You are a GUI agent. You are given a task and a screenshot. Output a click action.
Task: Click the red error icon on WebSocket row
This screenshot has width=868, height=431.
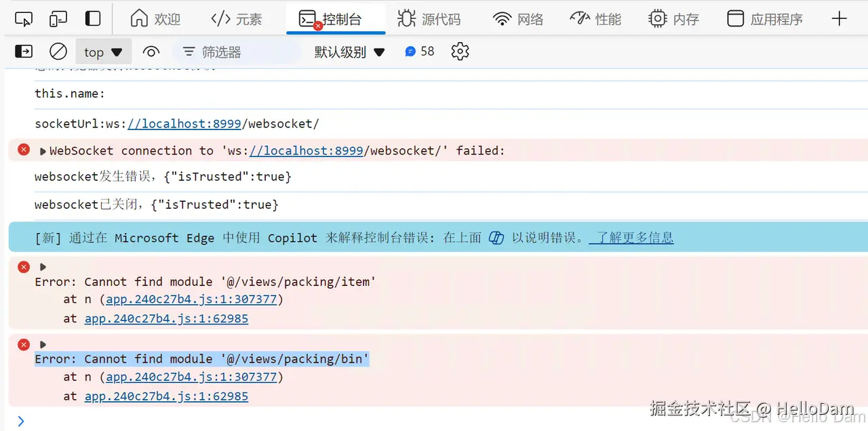[x=24, y=150]
